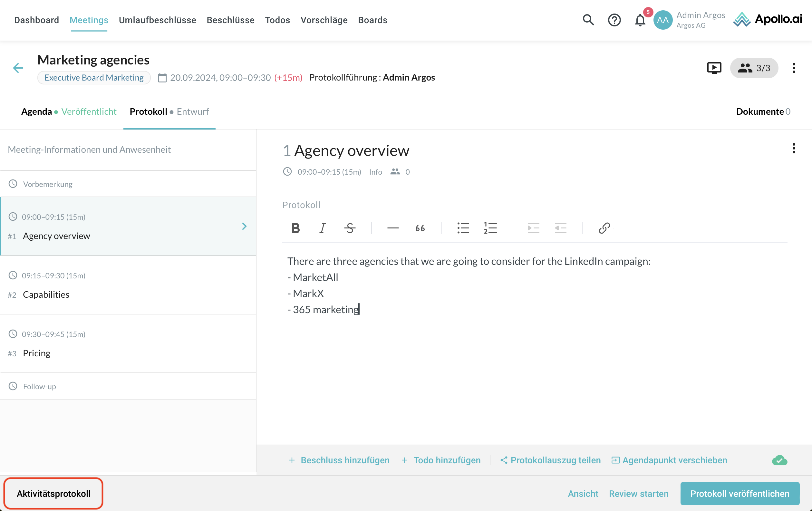Create a numbered list
The width and height of the screenshot is (812, 511).
coord(490,228)
